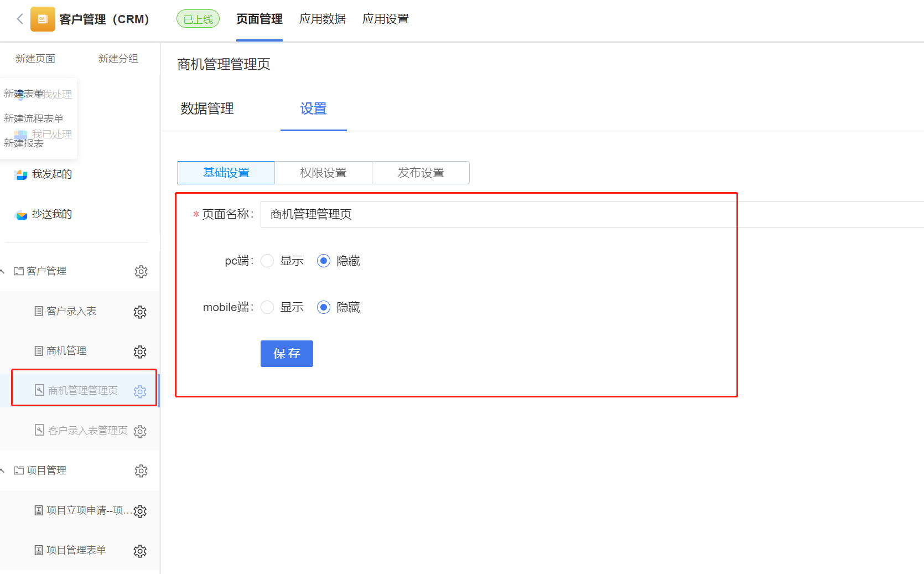The height and width of the screenshot is (574, 924).
Task: Select 显示 radio for mobile端
Action: [x=267, y=307]
